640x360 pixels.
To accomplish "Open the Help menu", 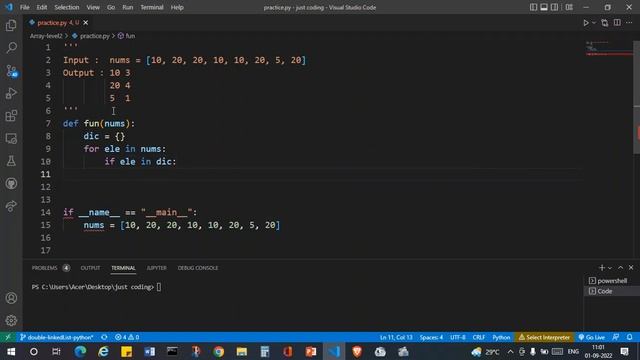I will point(177,7).
